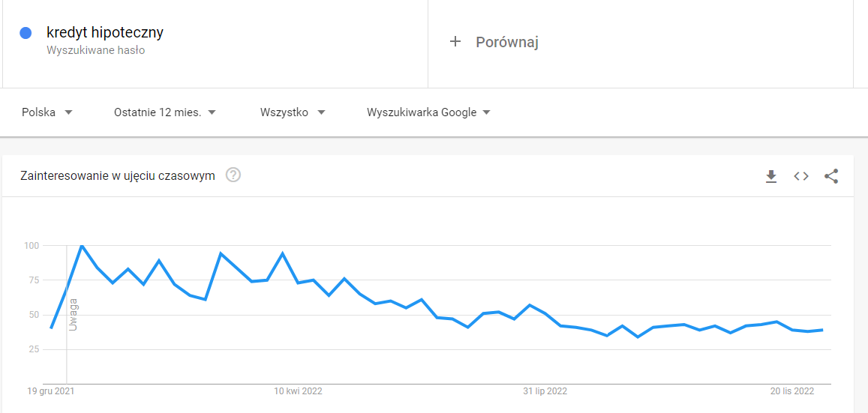
Task: Click the 31 lip 2022 axis label
Action: click(x=545, y=391)
